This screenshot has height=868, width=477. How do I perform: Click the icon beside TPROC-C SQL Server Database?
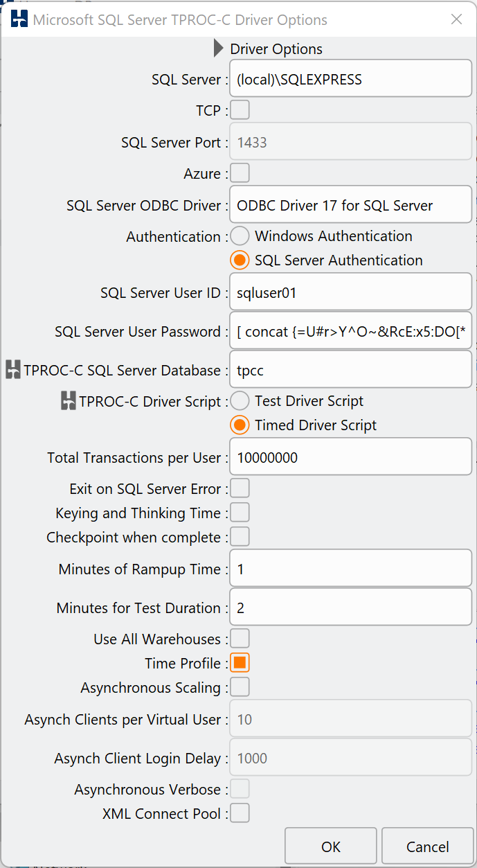[13, 370]
